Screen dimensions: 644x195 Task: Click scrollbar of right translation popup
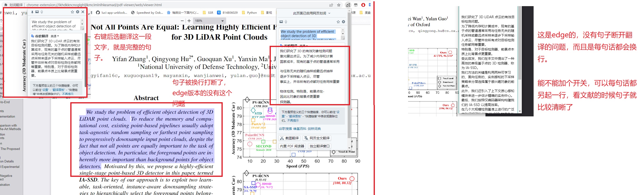(349, 75)
